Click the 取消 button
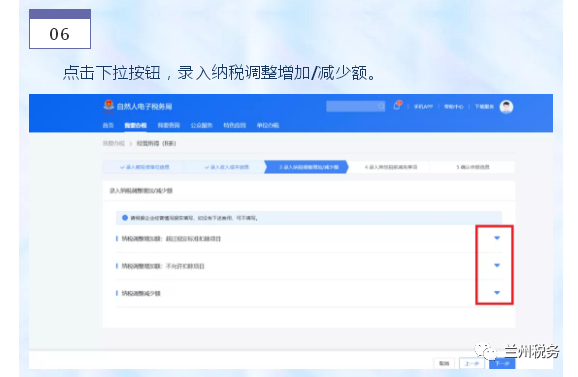 [444, 363]
